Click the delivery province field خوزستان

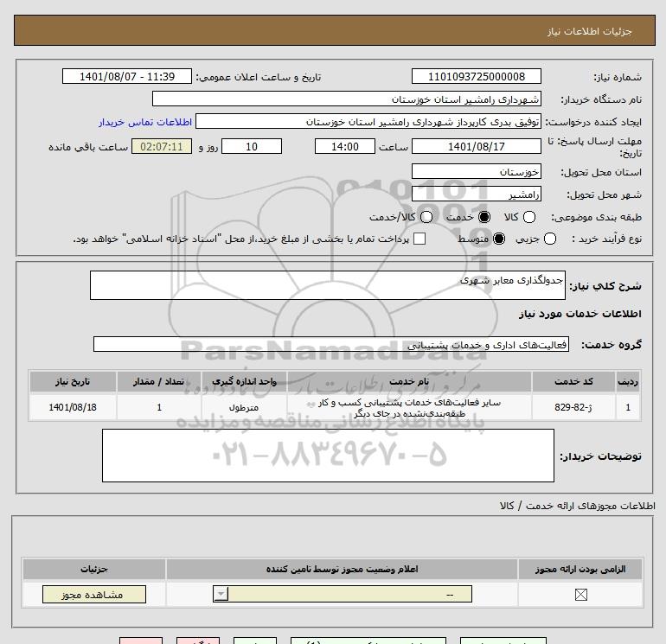click(x=476, y=171)
